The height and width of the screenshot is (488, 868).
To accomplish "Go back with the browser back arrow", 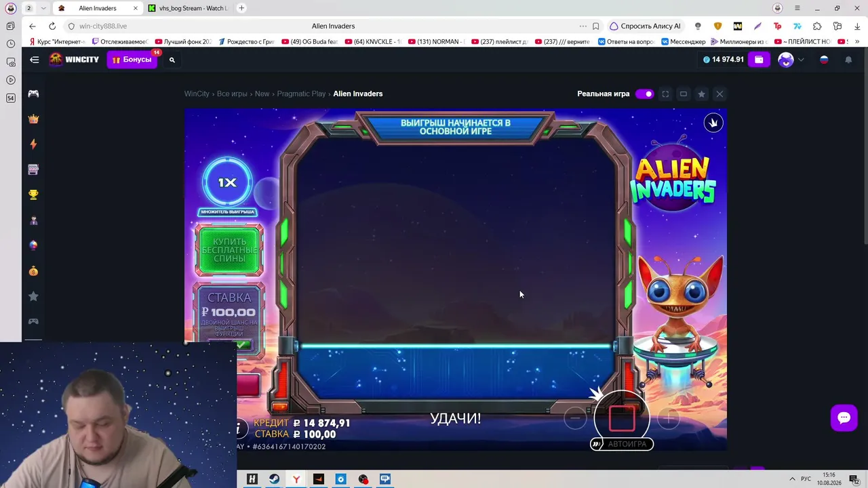I will 33,26.
